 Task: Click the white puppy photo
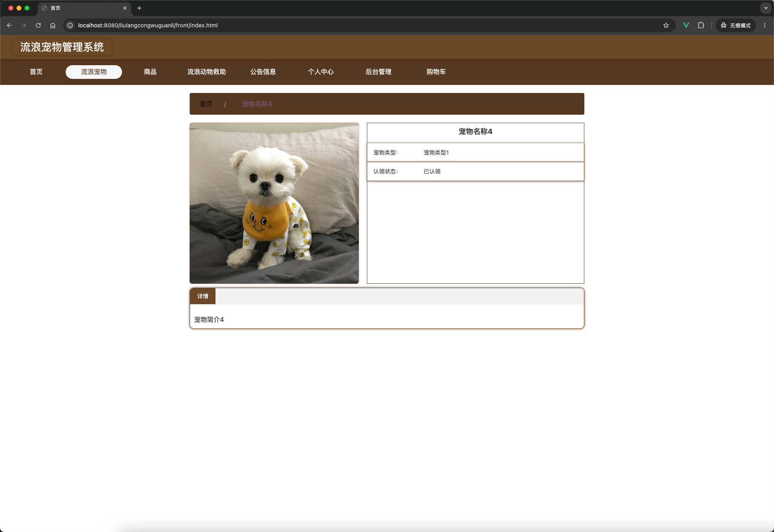pyautogui.click(x=274, y=203)
